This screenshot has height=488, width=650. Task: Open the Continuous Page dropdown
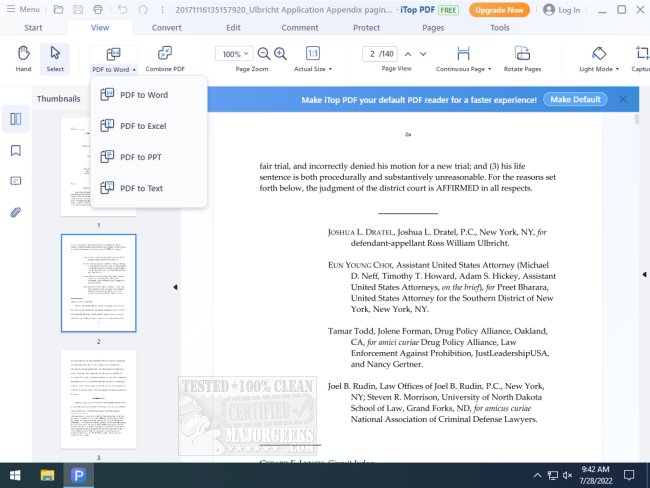(463, 70)
